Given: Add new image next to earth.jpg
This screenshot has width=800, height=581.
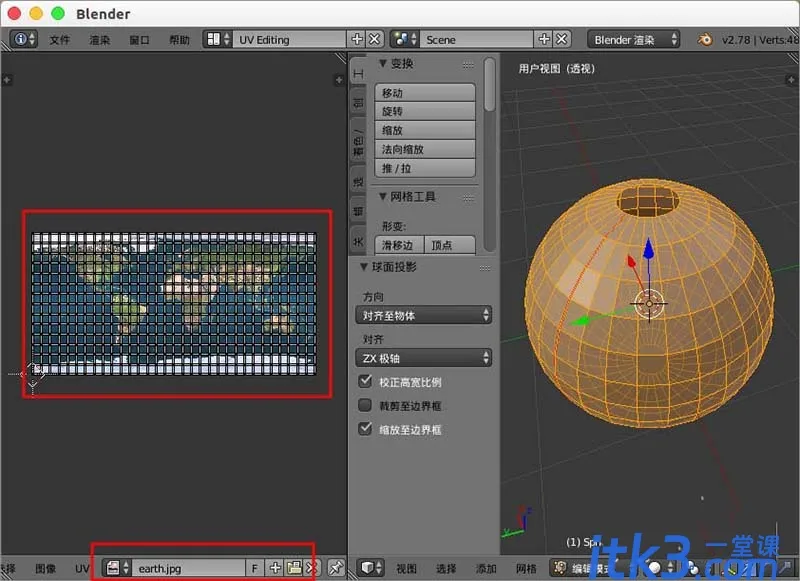Looking at the screenshot, I should click(275, 568).
